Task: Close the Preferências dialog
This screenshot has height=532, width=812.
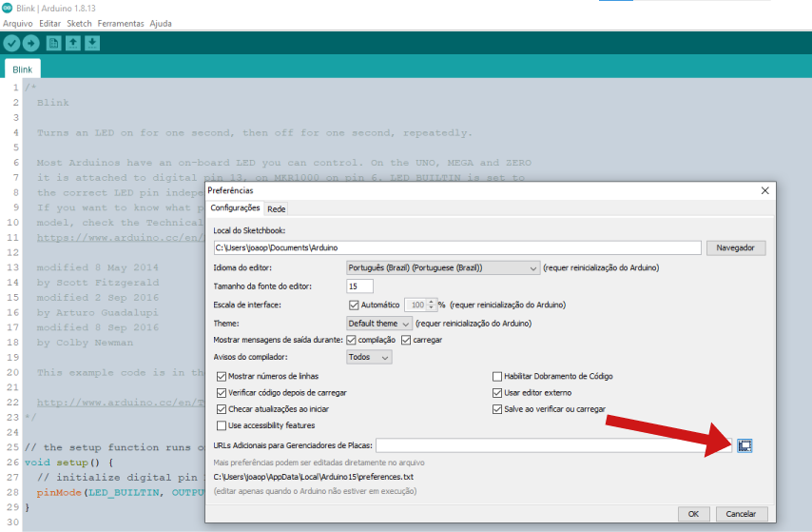Action: point(764,190)
